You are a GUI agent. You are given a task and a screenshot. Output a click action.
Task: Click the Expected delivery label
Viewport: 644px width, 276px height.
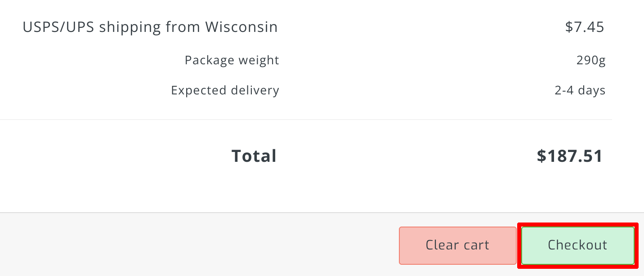(x=225, y=90)
